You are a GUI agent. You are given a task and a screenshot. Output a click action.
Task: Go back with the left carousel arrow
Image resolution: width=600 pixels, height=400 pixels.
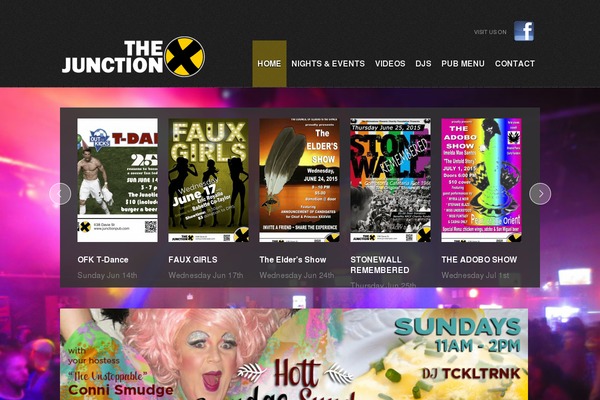(60, 194)
